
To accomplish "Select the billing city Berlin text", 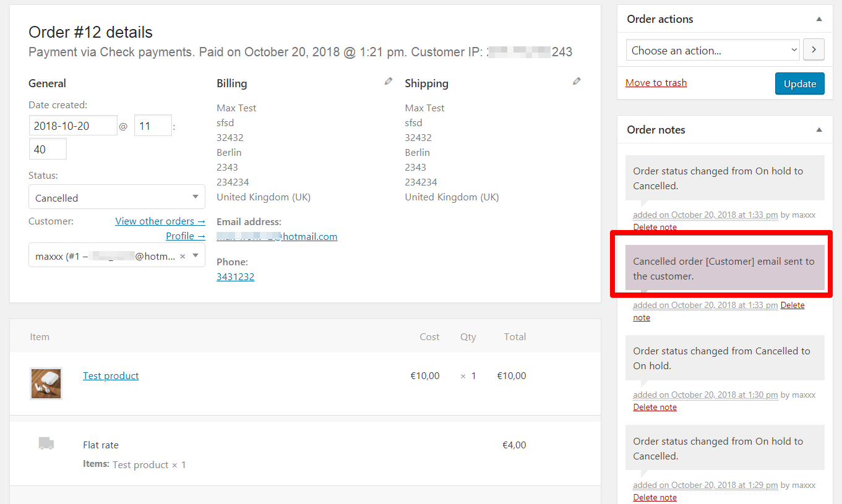I will click(x=229, y=152).
